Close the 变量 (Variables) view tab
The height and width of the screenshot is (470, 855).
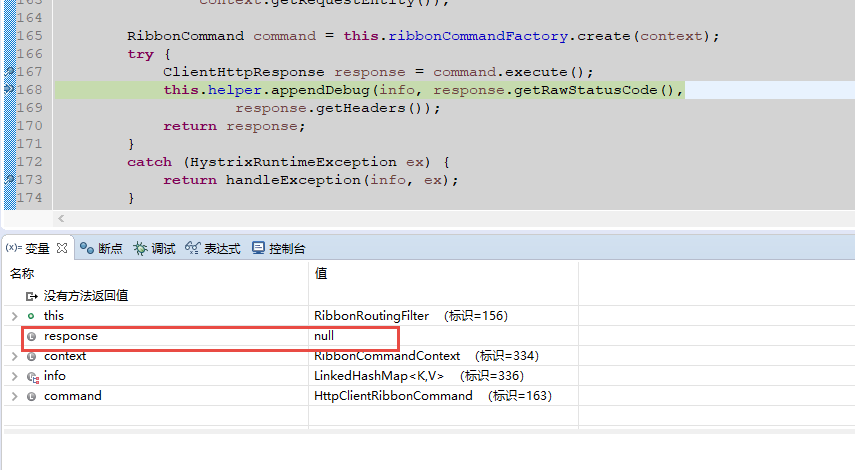coord(62,248)
